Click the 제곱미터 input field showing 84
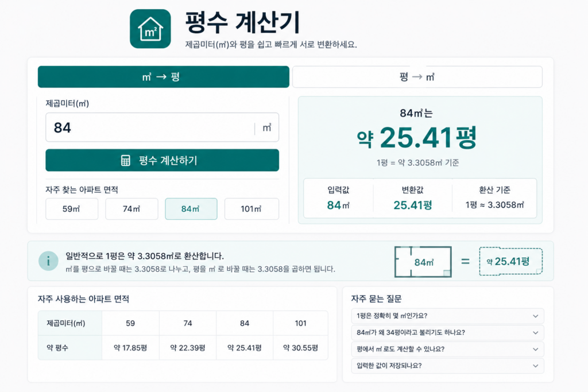588x392 pixels. click(162, 127)
